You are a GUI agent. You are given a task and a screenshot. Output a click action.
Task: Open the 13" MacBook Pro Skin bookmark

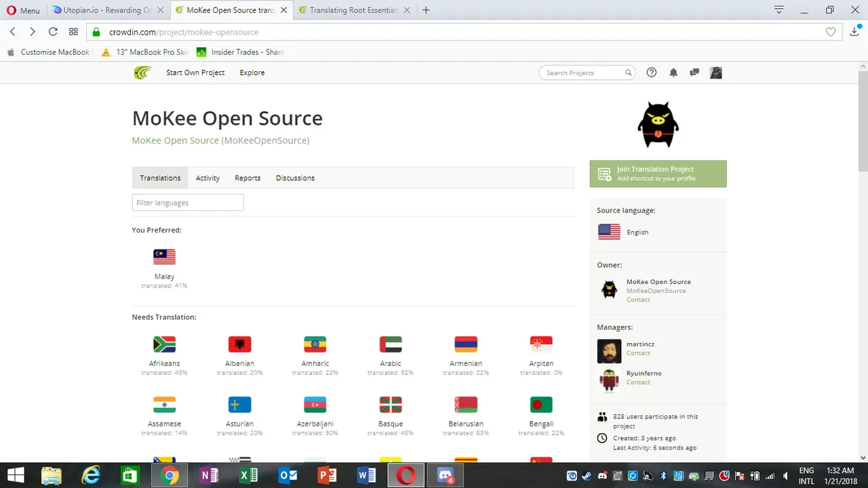(x=144, y=52)
